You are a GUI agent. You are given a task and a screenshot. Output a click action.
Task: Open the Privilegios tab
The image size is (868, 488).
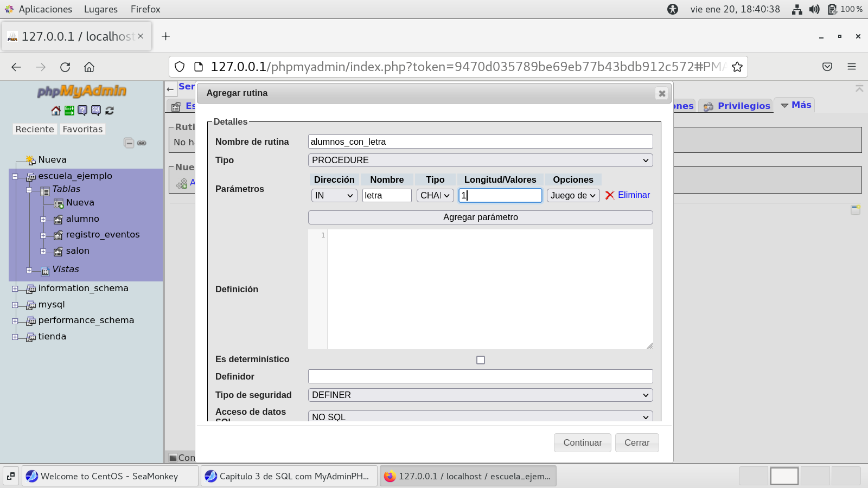click(743, 106)
